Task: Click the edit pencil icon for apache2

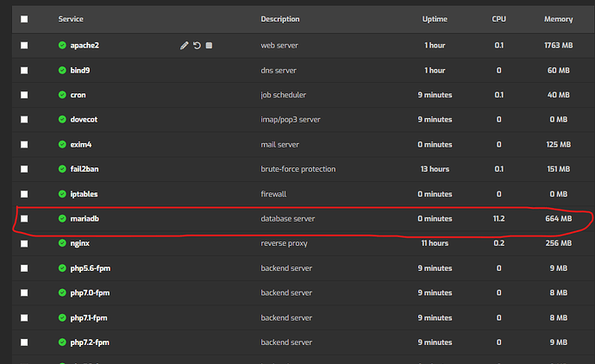Action: 184,46
